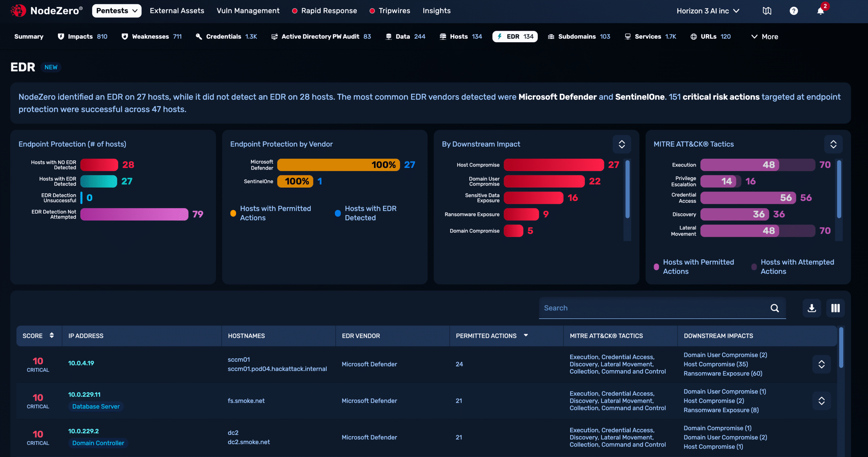Click the MITRE Tactics chart scrollbar
This screenshot has height=457, width=868.
(x=839, y=189)
